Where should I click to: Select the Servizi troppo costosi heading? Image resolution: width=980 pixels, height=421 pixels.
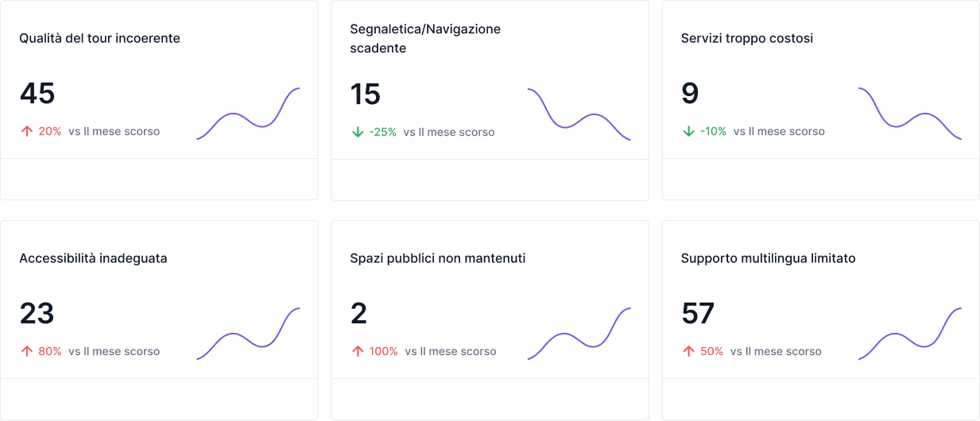coord(747,38)
